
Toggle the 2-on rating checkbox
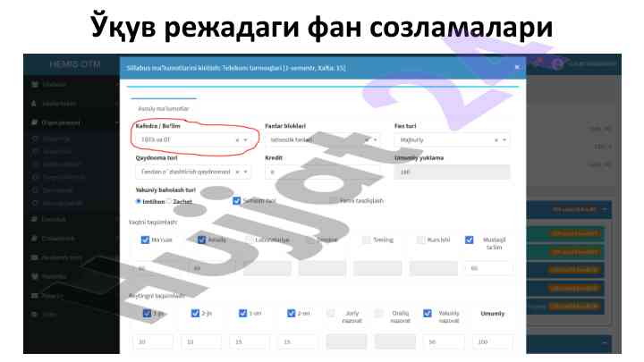click(x=292, y=313)
